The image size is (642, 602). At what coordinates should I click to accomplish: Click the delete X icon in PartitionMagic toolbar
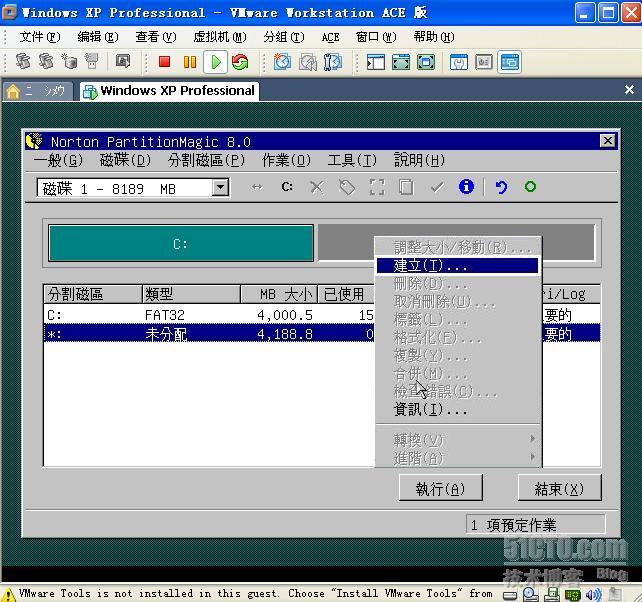[316, 188]
